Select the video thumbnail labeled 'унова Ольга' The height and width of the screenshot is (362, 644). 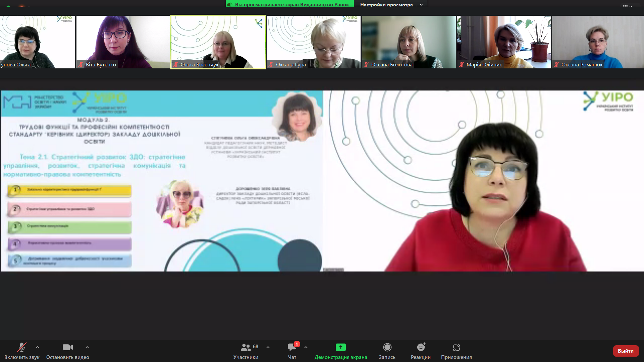38,42
